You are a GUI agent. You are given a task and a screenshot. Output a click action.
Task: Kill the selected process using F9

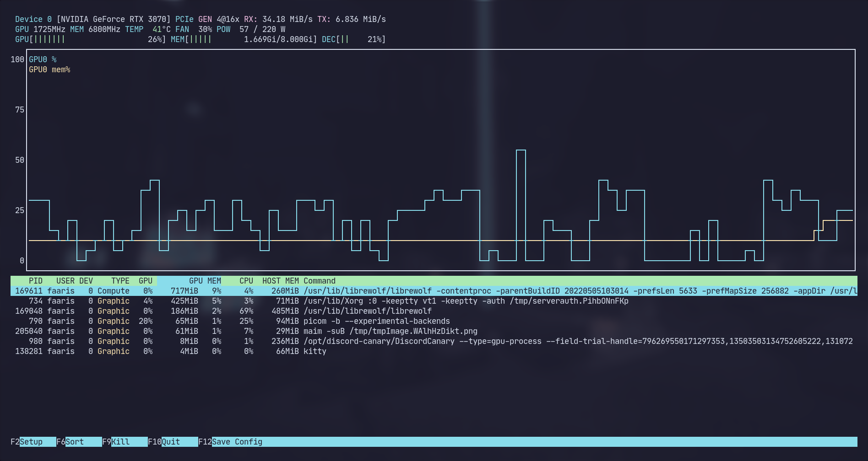[117, 442]
